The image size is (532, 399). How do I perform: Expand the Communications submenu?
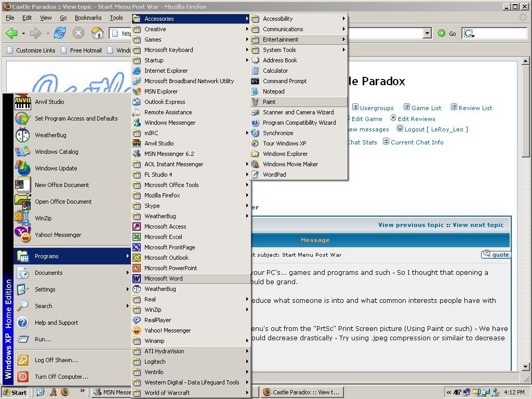tap(299, 29)
